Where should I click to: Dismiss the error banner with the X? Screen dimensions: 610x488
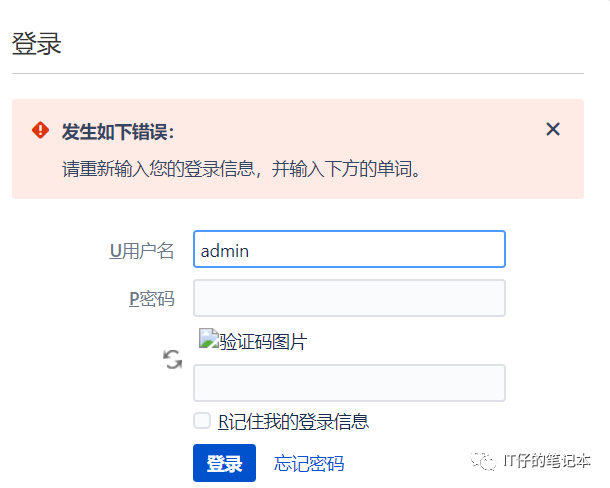(x=553, y=129)
